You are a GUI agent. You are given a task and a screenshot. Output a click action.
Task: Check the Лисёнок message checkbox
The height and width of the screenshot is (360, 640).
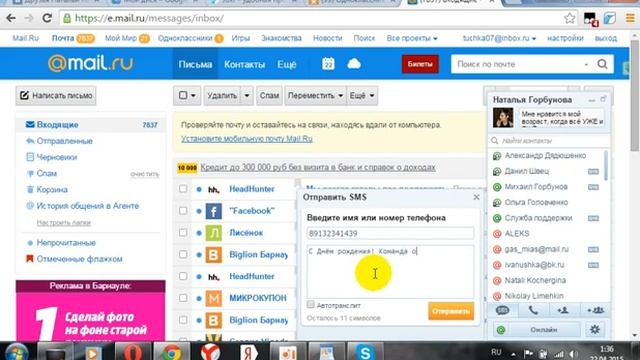click(x=183, y=233)
